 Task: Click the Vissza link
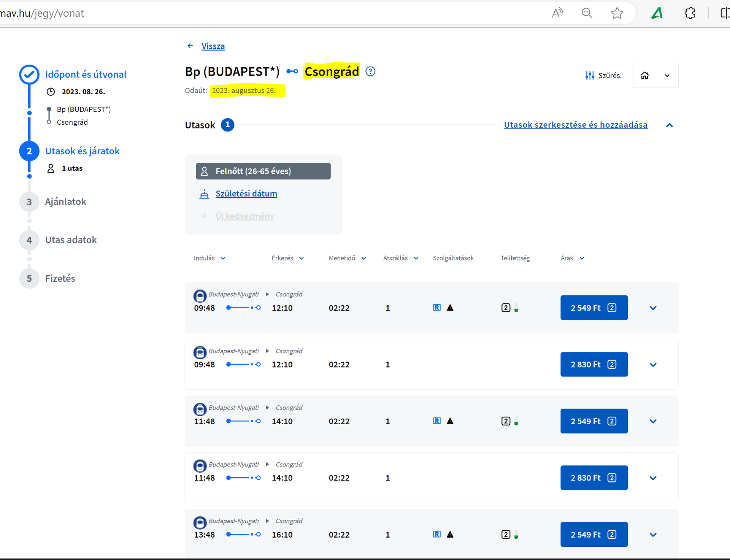pyautogui.click(x=213, y=46)
